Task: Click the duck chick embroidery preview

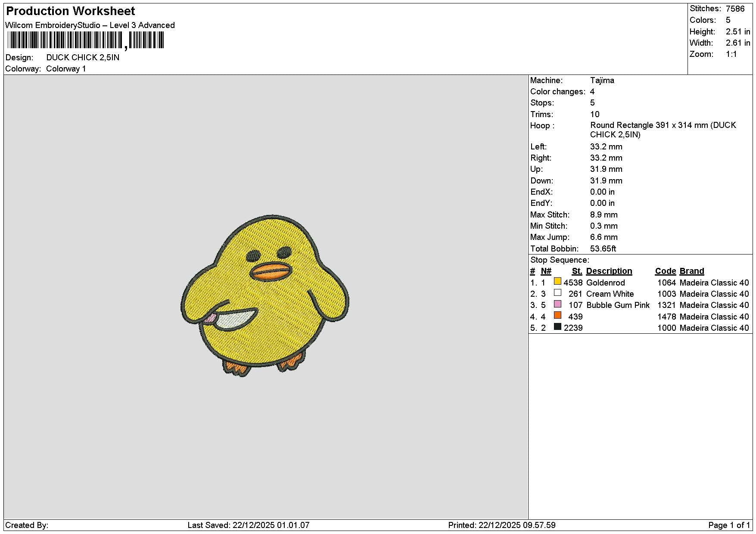Action: click(265, 295)
